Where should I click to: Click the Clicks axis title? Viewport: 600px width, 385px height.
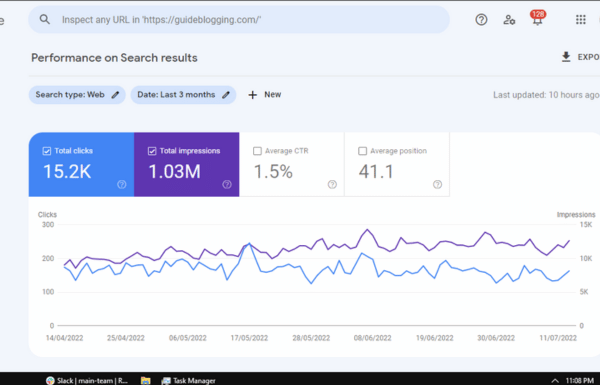tap(47, 215)
